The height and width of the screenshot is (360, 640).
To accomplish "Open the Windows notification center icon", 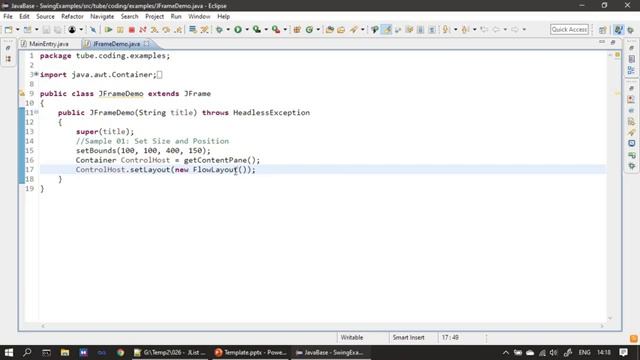I will (x=623, y=352).
